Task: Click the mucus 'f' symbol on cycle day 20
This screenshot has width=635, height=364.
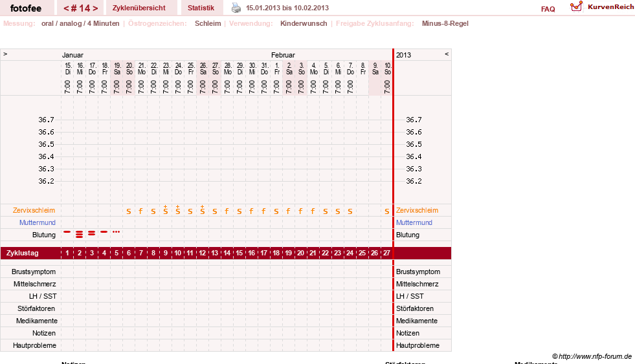Action: [300, 211]
